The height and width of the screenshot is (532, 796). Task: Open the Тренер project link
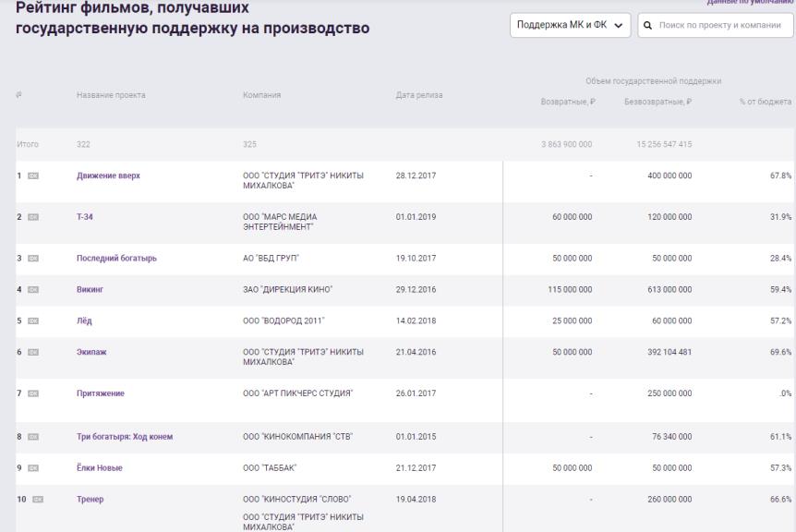90,499
